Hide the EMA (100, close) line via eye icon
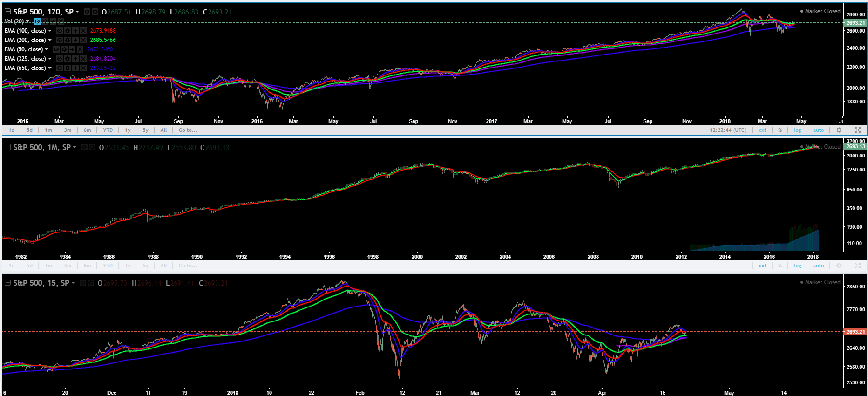The width and height of the screenshot is (868, 396). (60, 31)
